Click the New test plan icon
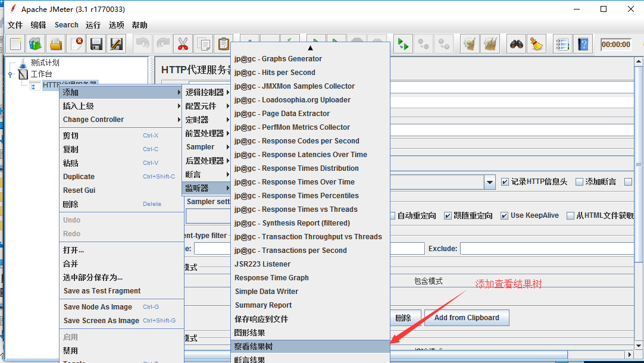Viewport: 644px width, 363px height. (x=15, y=44)
